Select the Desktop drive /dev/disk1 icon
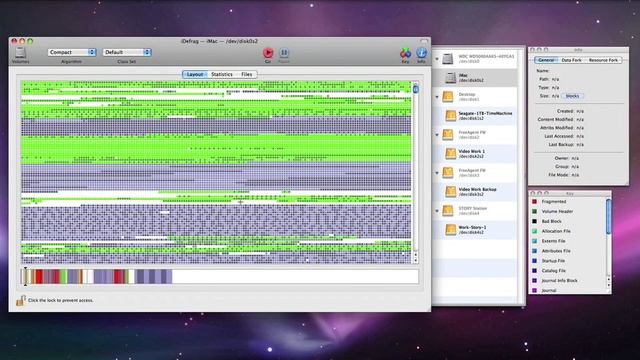Viewport: 640px width, 360px height. [x=448, y=97]
